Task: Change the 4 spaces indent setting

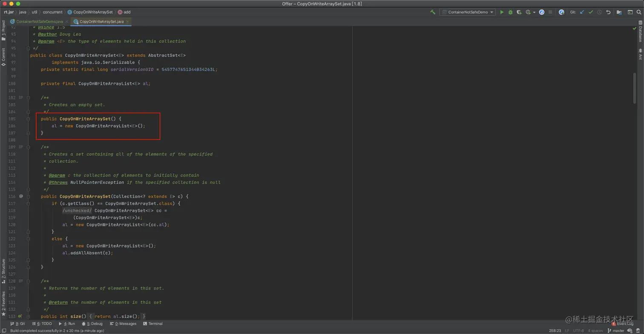Action: [x=595, y=331]
